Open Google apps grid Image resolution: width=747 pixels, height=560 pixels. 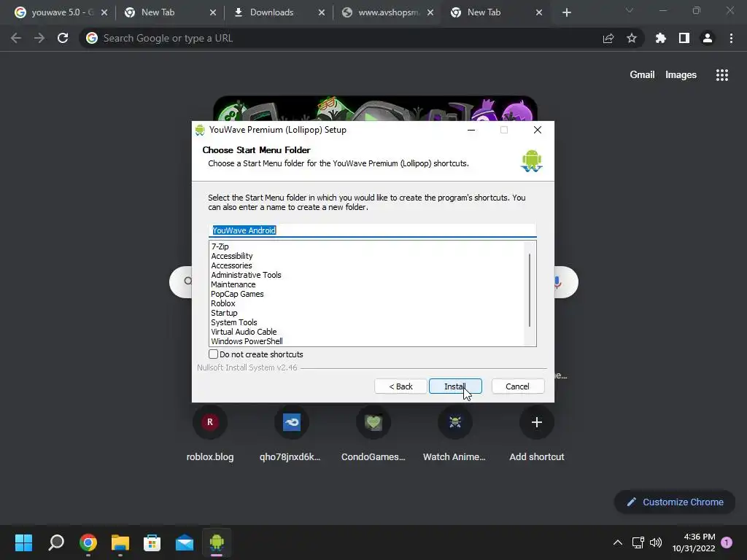[722, 75]
